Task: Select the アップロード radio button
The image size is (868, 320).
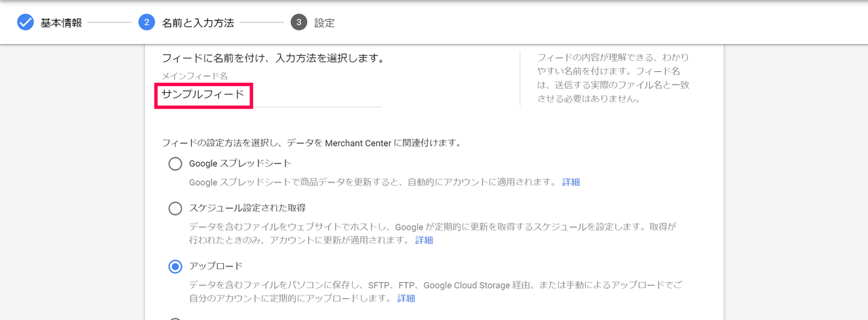Action: 175,266
